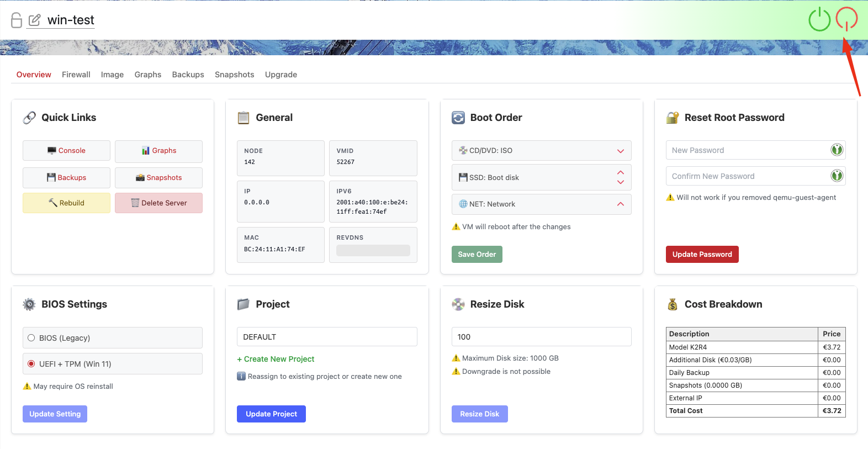The image size is (868, 449).
Task: Select the BIOS (Legacy) radio option
Action: 31,338
